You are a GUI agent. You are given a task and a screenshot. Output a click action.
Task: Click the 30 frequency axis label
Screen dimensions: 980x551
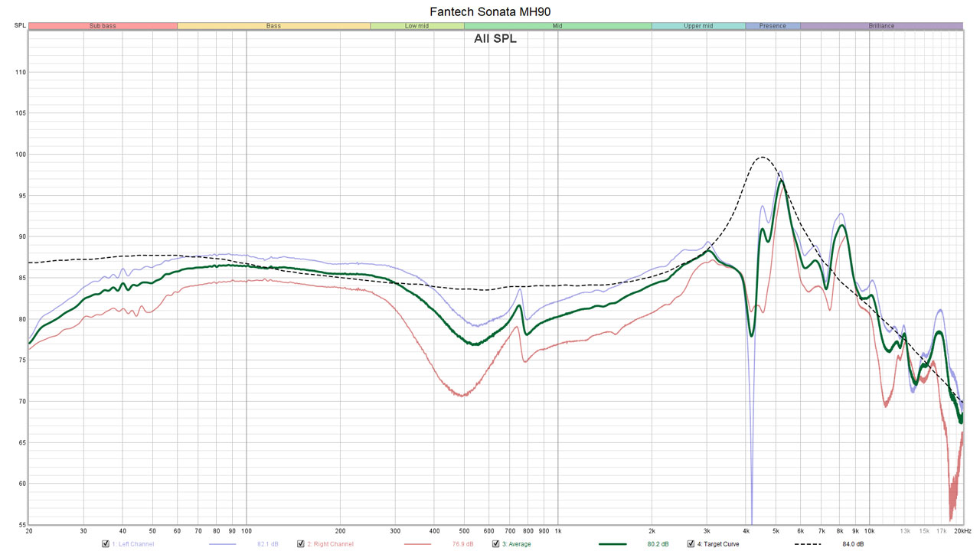point(83,530)
